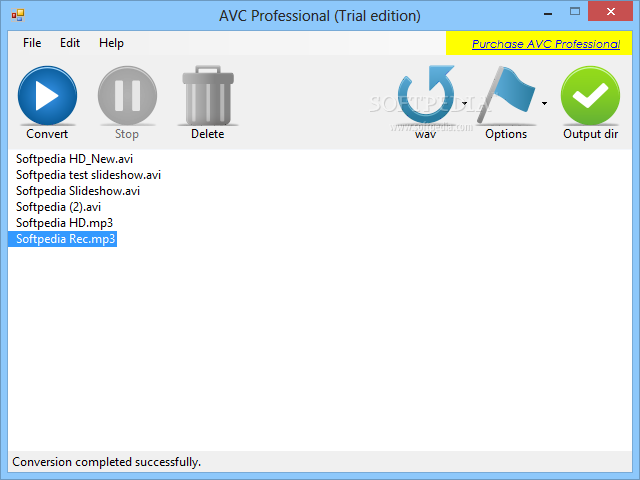Start conversion with the blue Convert play icon
Screen dimensions: 640x480
tap(47, 96)
